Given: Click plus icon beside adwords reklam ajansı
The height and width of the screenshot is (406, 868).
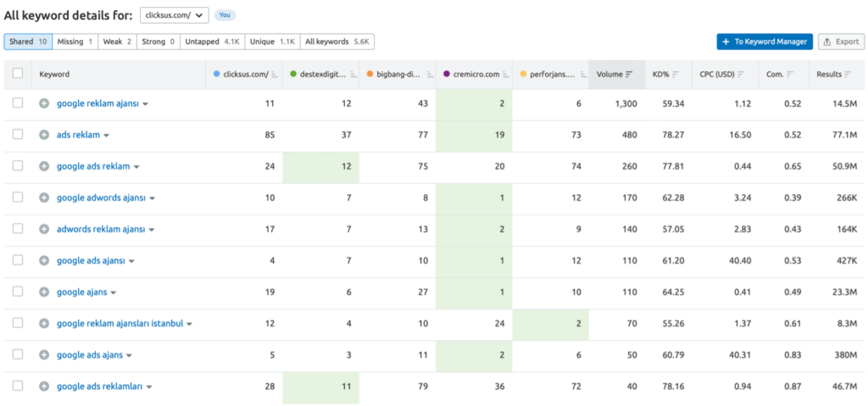Looking at the screenshot, I should coord(44,230).
